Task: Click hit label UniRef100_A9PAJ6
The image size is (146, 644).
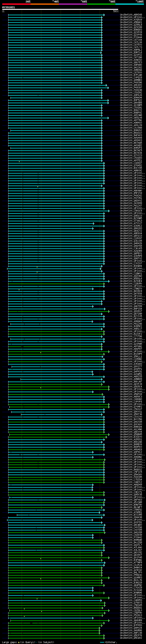Action: click(131, 95)
